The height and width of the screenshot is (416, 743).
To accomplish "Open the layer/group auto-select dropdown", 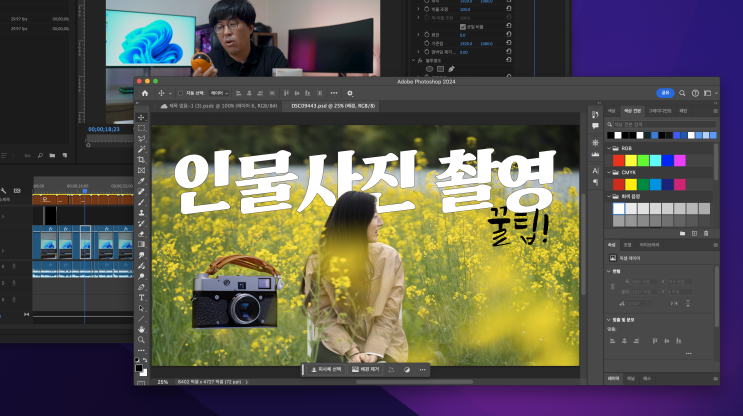I will [219, 93].
